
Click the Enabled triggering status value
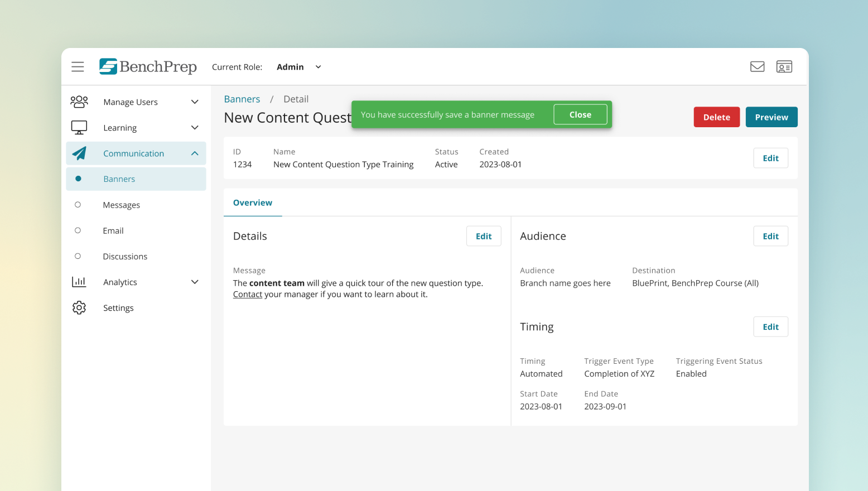[x=691, y=374]
